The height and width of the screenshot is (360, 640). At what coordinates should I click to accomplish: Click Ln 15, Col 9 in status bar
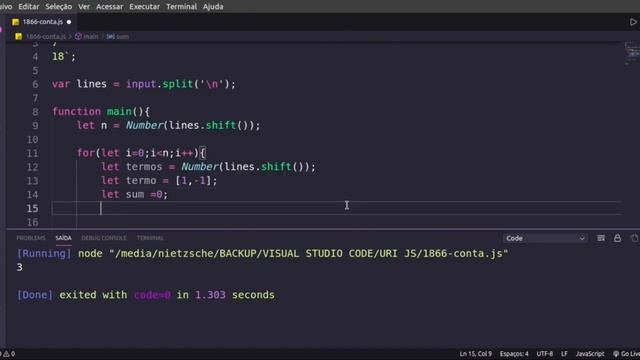(x=476, y=354)
